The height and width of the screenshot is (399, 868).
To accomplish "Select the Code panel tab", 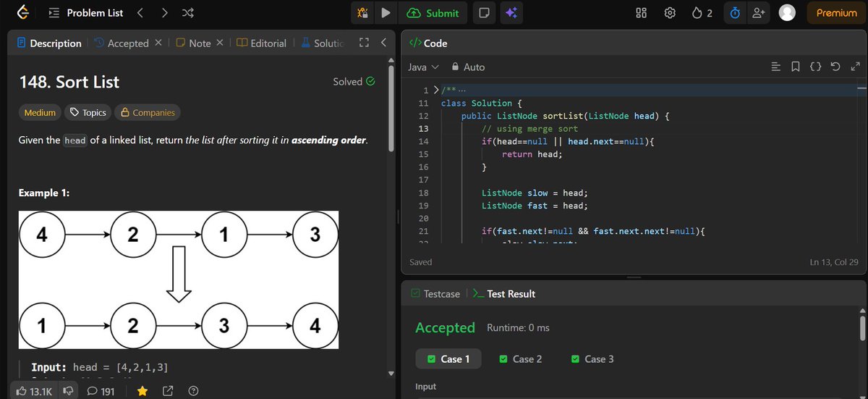I will 428,43.
